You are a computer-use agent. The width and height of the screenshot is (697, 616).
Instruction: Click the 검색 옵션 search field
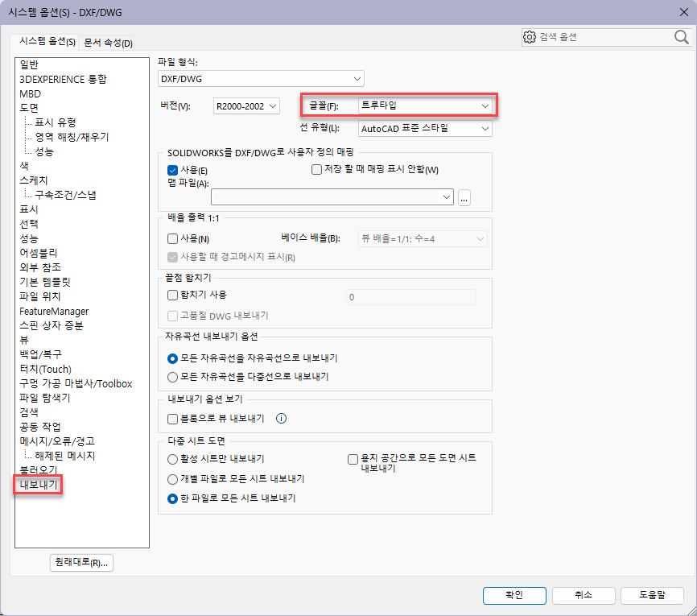(604, 37)
